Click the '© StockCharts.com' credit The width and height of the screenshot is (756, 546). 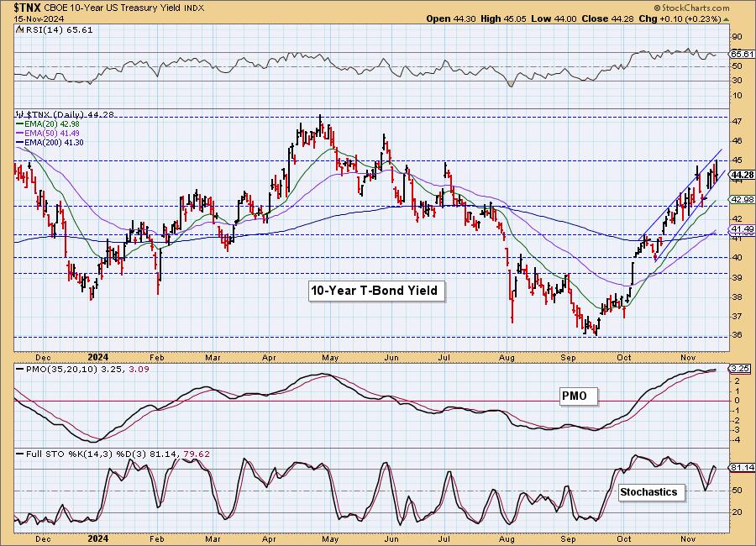(691, 8)
